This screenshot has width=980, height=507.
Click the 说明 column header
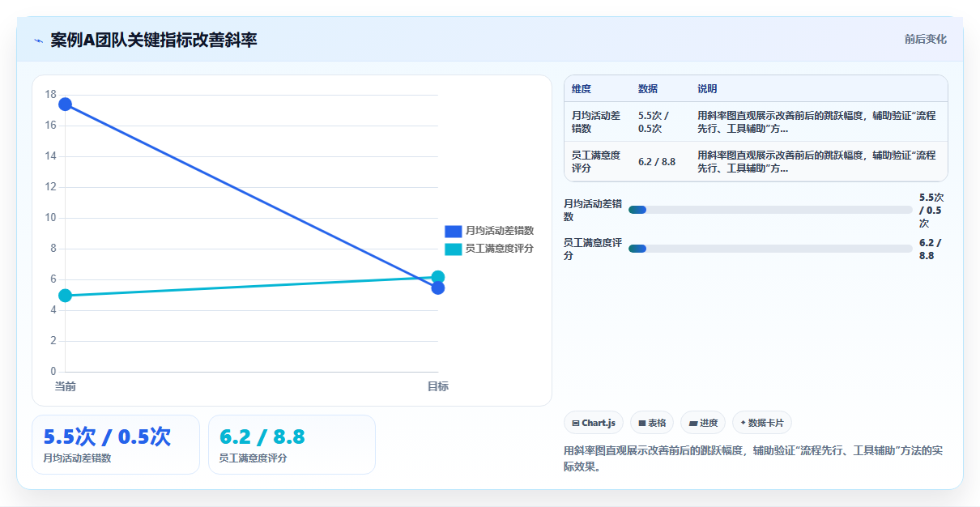[x=707, y=89]
